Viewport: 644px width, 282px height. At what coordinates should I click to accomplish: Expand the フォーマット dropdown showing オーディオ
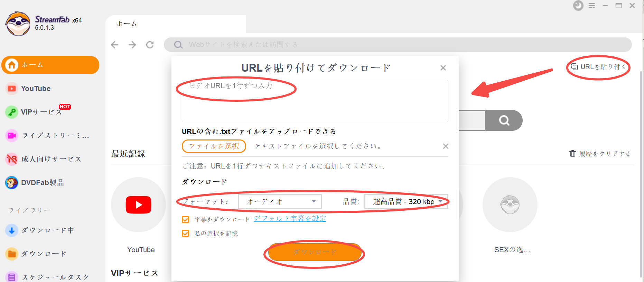click(280, 202)
